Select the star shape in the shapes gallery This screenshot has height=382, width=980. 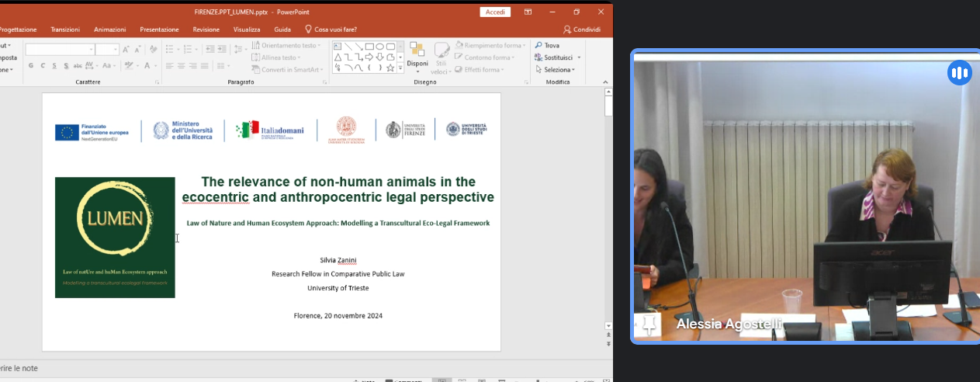(390, 68)
